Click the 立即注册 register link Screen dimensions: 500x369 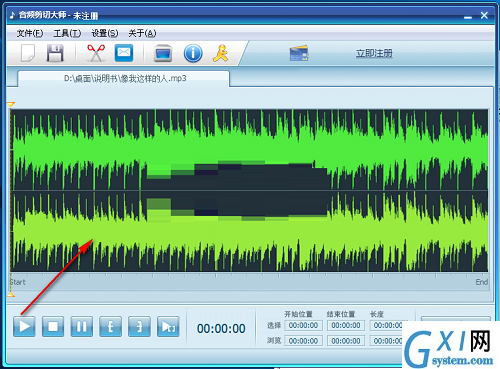click(374, 53)
